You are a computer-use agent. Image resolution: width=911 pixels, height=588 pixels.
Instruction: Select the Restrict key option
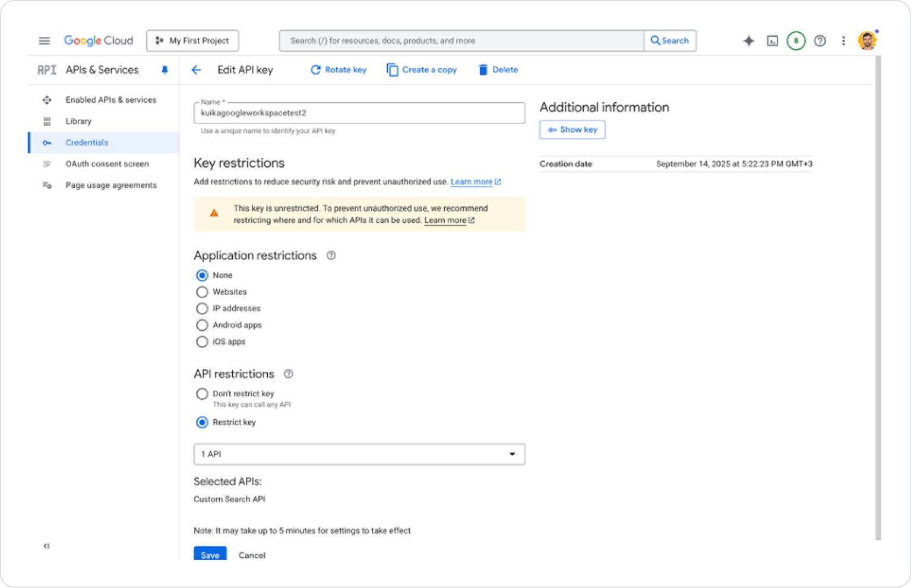(x=203, y=422)
